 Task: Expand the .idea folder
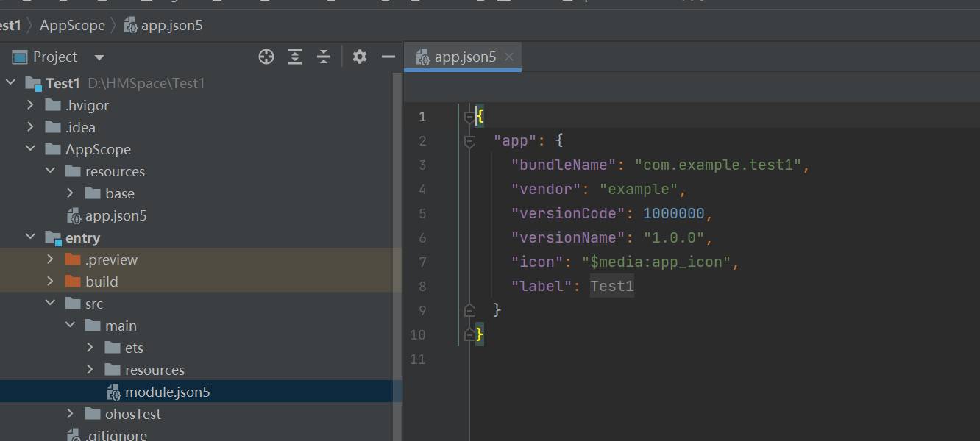click(x=30, y=127)
